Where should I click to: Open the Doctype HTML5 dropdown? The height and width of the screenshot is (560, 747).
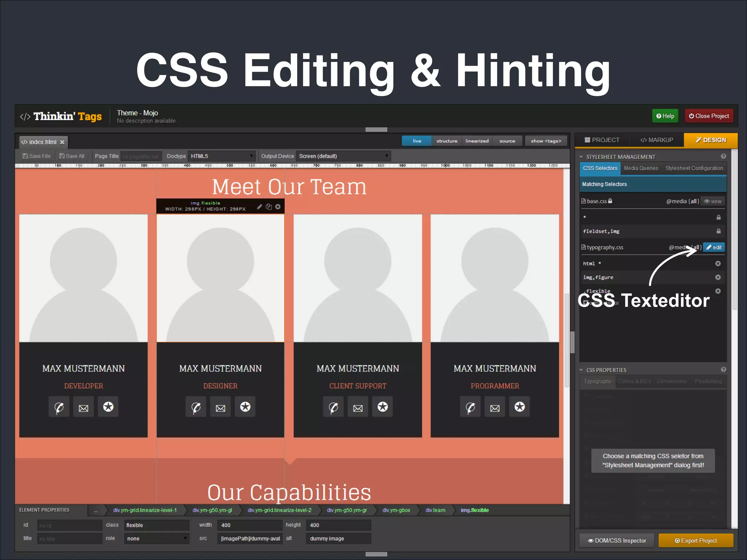point(221,156)
